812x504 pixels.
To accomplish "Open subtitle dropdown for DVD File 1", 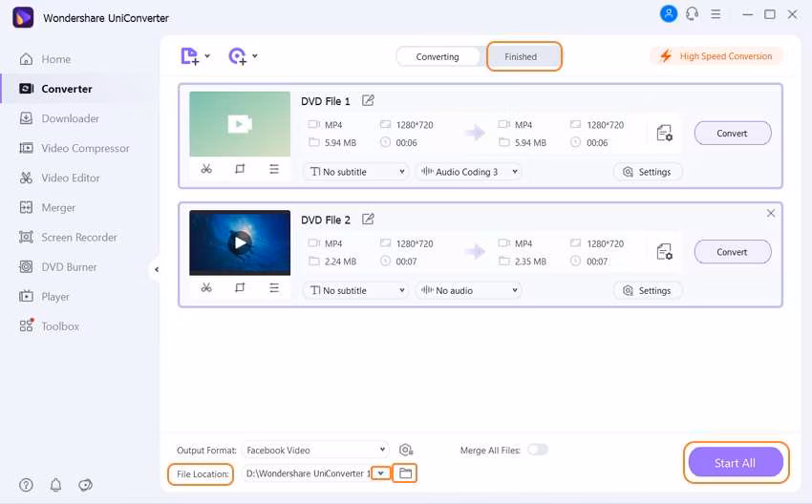I will (355, 172).
